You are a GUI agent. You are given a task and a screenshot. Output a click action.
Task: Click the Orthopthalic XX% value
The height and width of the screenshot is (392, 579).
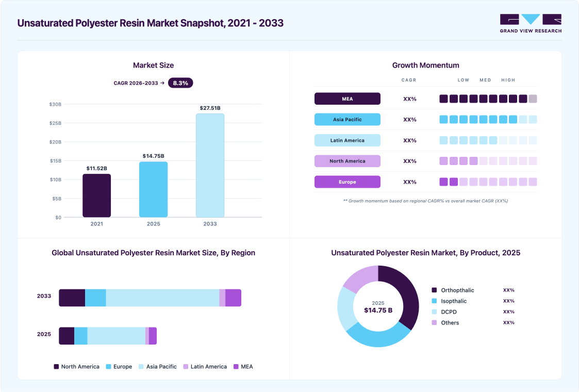(509, 290)
